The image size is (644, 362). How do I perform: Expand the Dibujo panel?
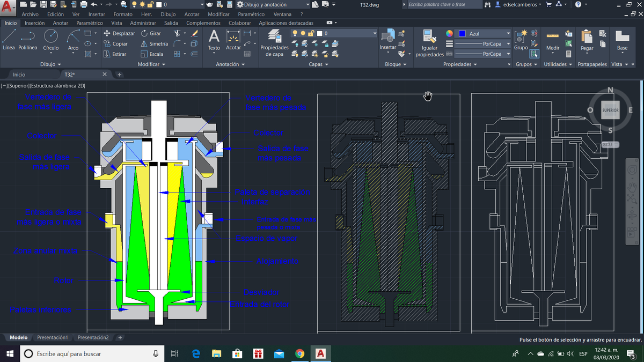click(x=50, y=64)
